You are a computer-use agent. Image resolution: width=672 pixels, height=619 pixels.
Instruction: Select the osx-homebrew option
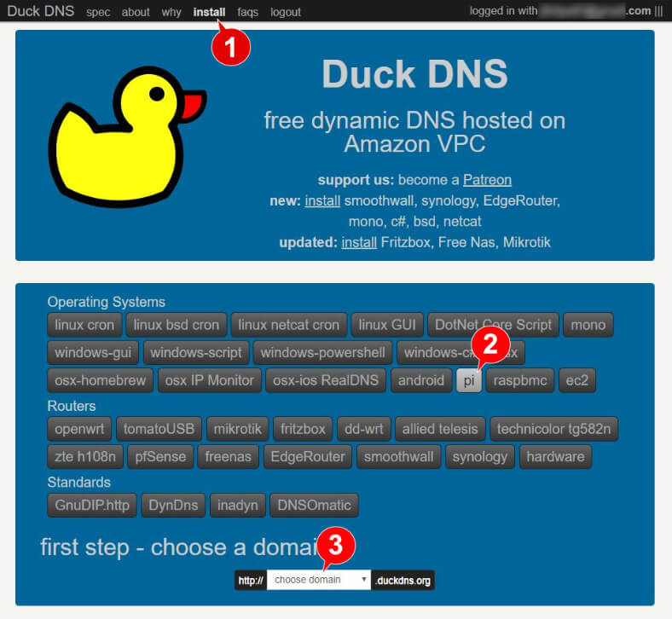coord(101,380)
